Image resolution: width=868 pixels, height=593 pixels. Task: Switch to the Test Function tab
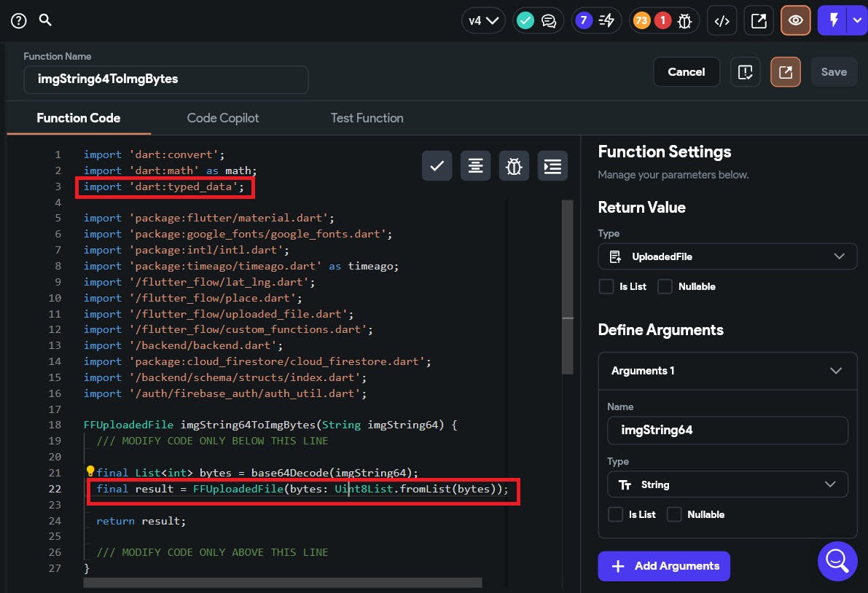coord(367,118)
